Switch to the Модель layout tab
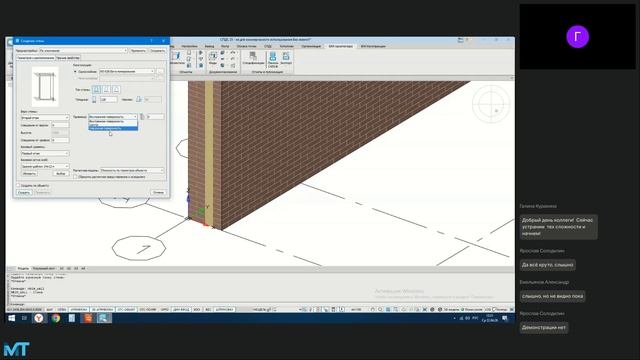The image size is (640, 360). click(23, 269)
